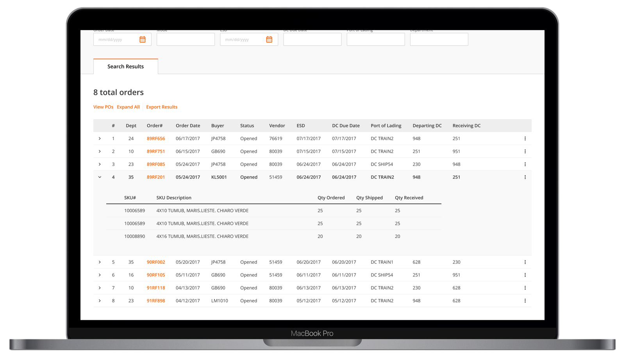
Task: Open kebab menu for order 91RF898
Action: [x=525, y=301]
